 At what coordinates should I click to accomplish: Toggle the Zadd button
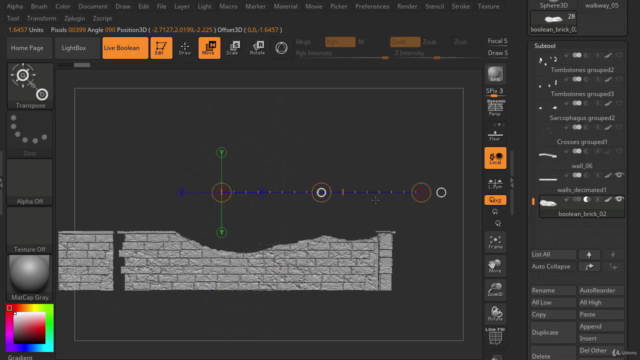[405, 42]
